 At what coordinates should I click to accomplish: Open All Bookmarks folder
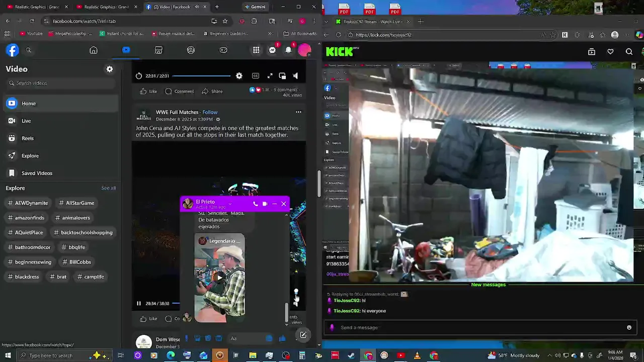(x=300, y=34)
